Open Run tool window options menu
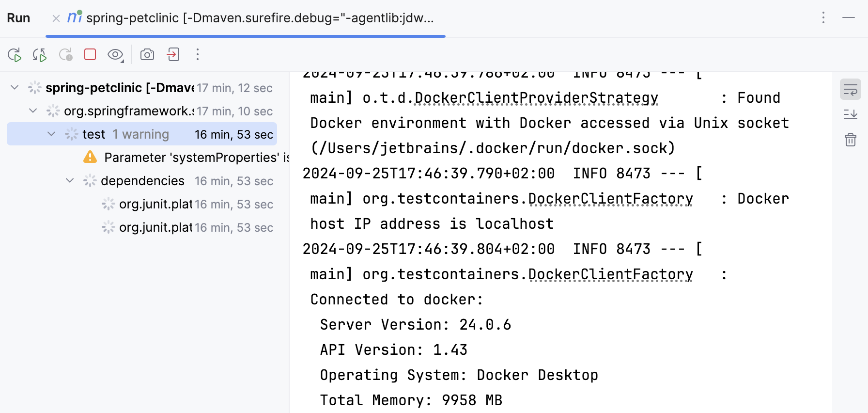Viewport: 868px width, 413px height. coord(823,18)
